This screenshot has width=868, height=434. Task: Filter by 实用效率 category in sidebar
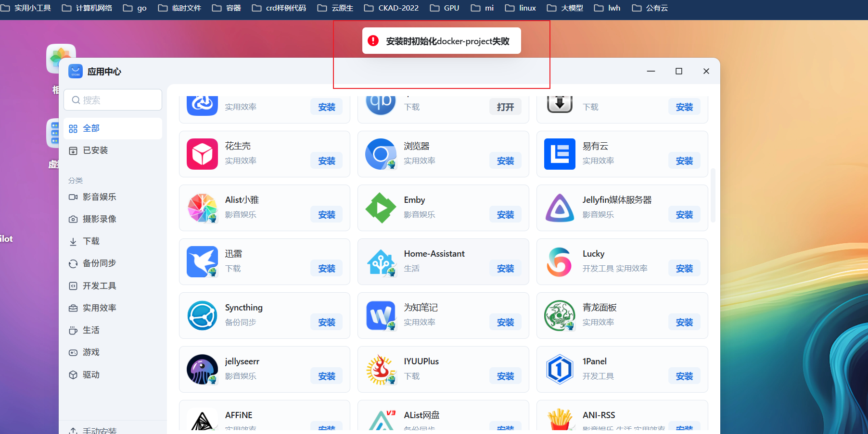coord(113,308)
